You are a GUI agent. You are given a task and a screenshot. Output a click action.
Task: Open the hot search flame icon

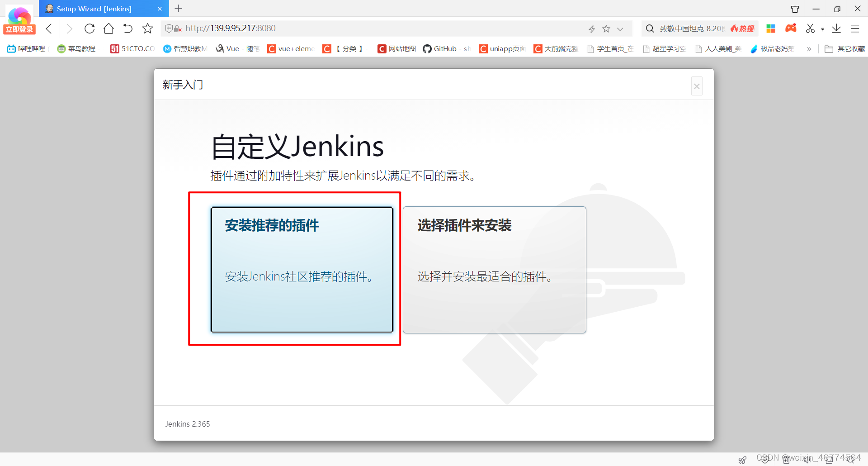click(742, 29)
